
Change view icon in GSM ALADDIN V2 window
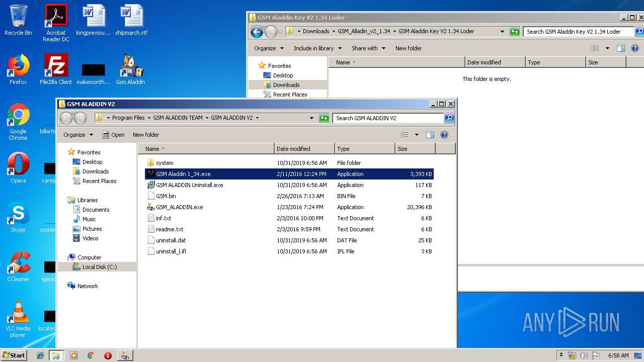[x=405, y=135]
